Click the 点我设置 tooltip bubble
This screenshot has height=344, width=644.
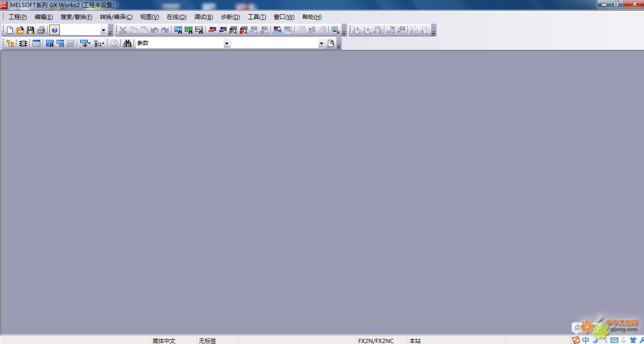point(586,327)
